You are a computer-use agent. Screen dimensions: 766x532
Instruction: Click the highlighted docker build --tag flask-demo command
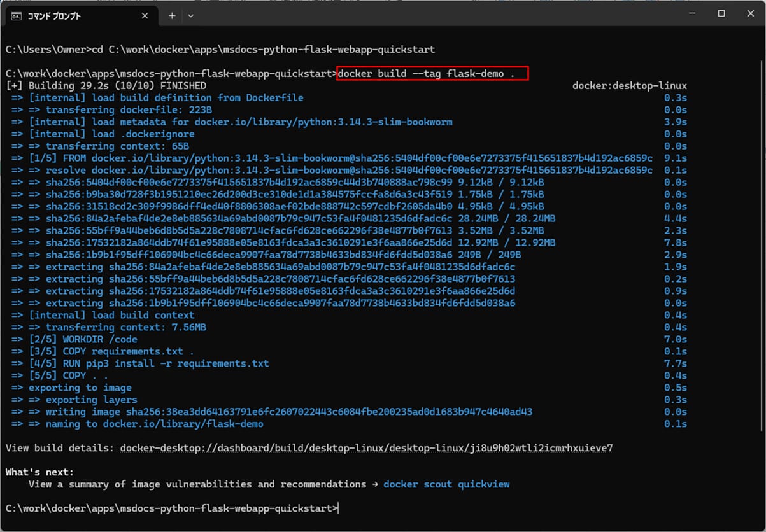pos(432,74)
